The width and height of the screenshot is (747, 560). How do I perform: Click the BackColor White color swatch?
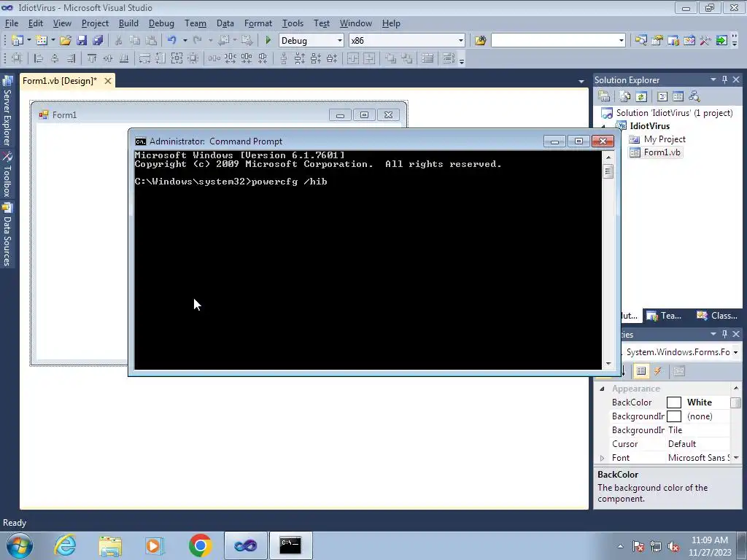pos(673,402)
